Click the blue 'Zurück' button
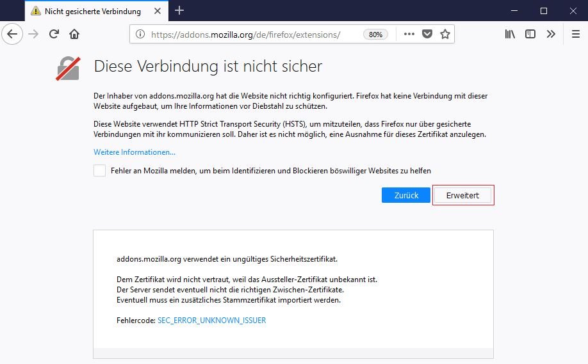This screenshot has width=588, height=364. 405,195
